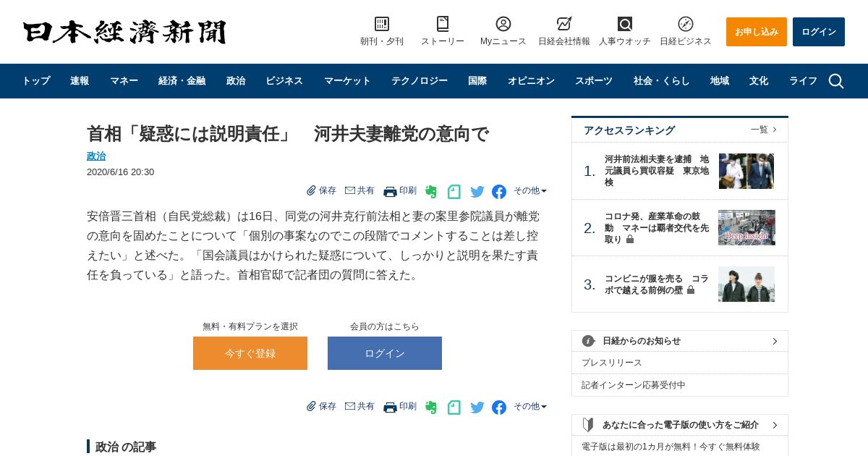Click the upper Evernote elephant icon
868x456 pixels.
(431, 192)
